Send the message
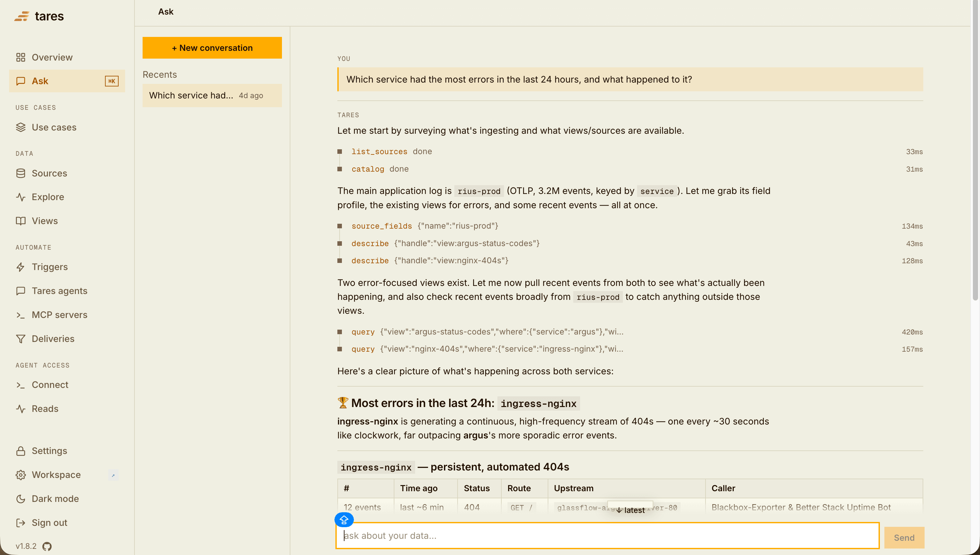Image resolution: width=980 pixels, height=555 pixels. point(904,538)
